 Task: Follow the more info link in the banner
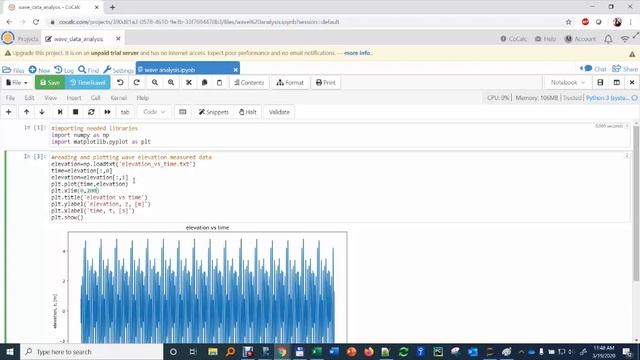[358, 53]
